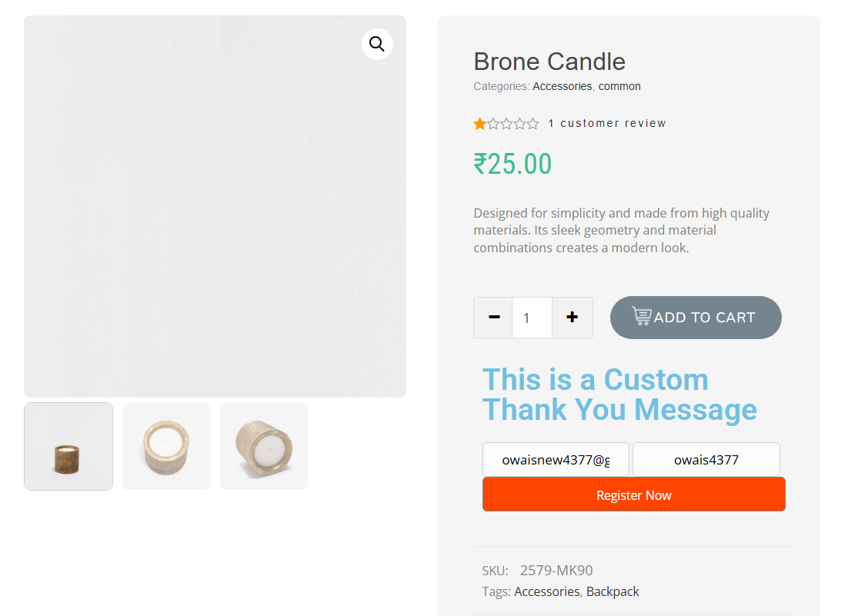Add the Brone Candle to cart

[696, 318]
